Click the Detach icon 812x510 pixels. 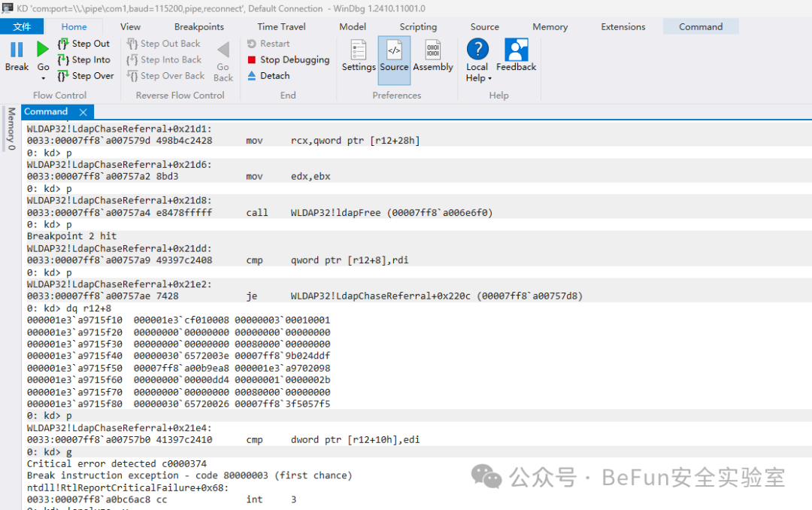pos(252,76)
